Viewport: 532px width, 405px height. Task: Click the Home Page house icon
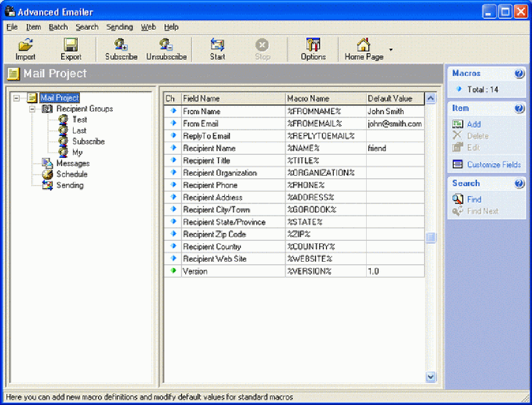click(x=364, y=45)
